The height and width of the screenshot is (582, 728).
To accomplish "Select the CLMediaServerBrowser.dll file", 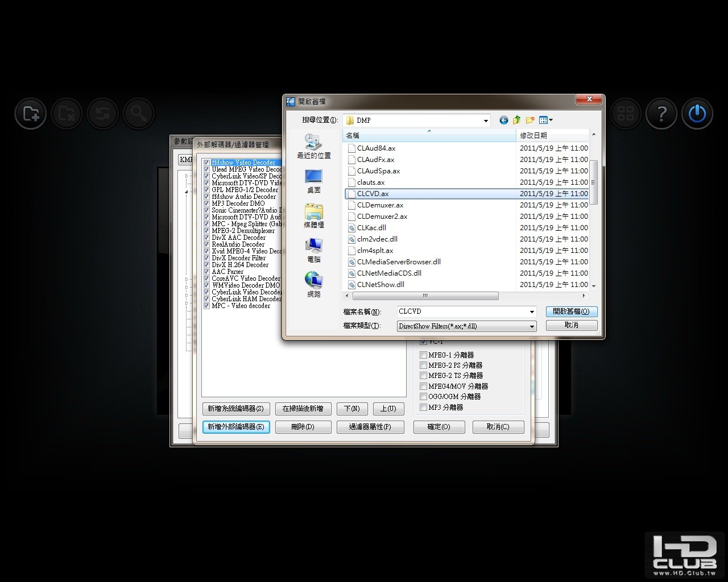I will pyautogui.click(x=398, y=262).
